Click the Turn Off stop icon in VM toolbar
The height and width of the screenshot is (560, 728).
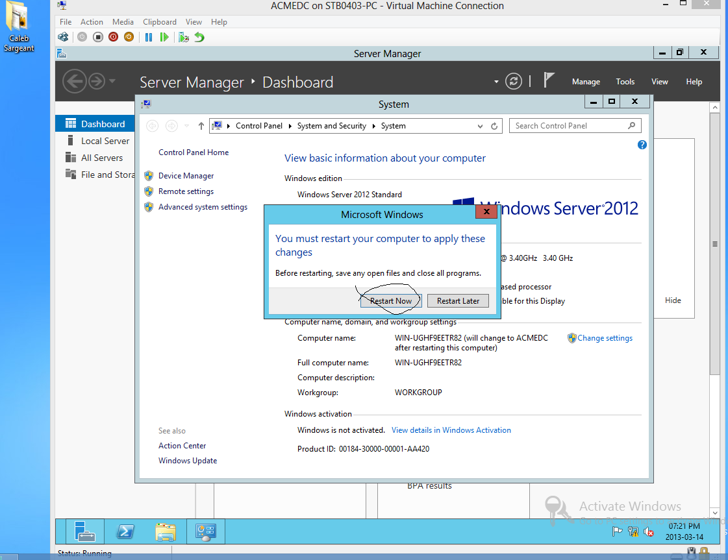[x=98, y=37]
